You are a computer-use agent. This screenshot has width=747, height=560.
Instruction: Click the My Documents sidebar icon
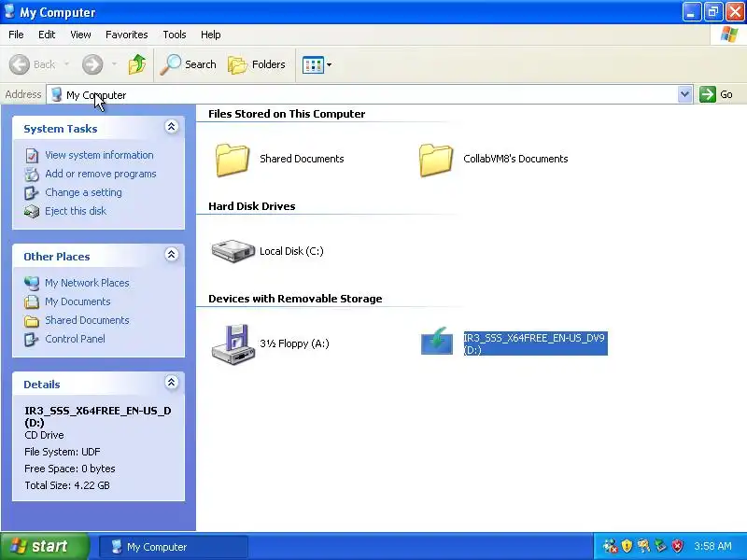tap(32, 301)
